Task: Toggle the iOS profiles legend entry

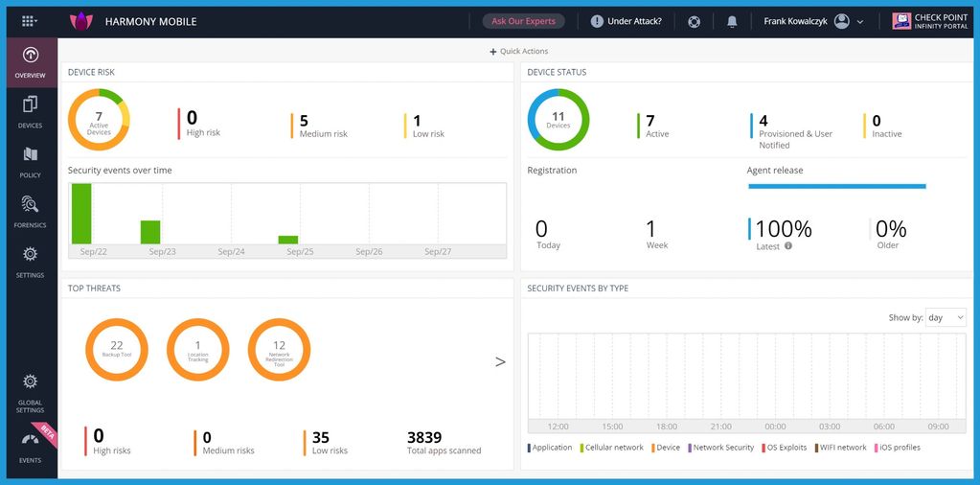Action: coord(897,448)
